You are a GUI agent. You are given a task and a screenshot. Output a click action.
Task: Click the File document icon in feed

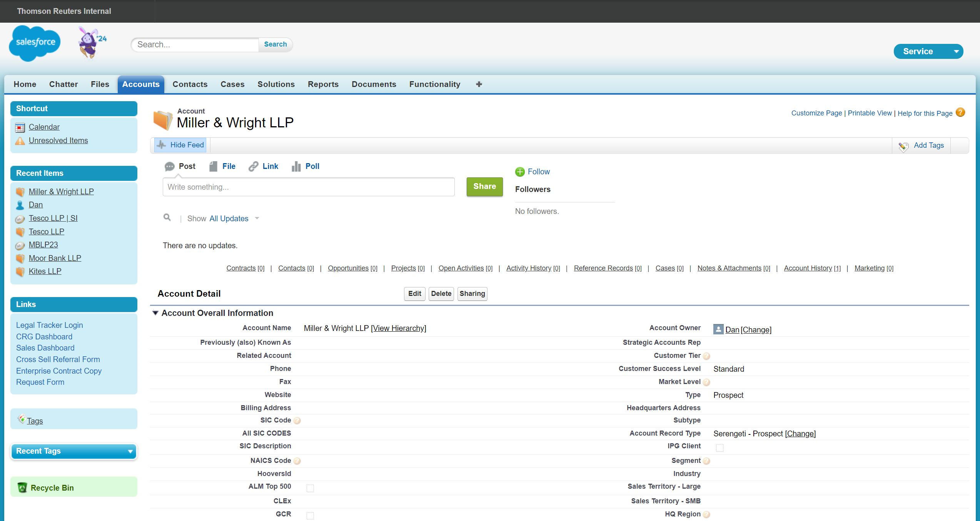213,166
